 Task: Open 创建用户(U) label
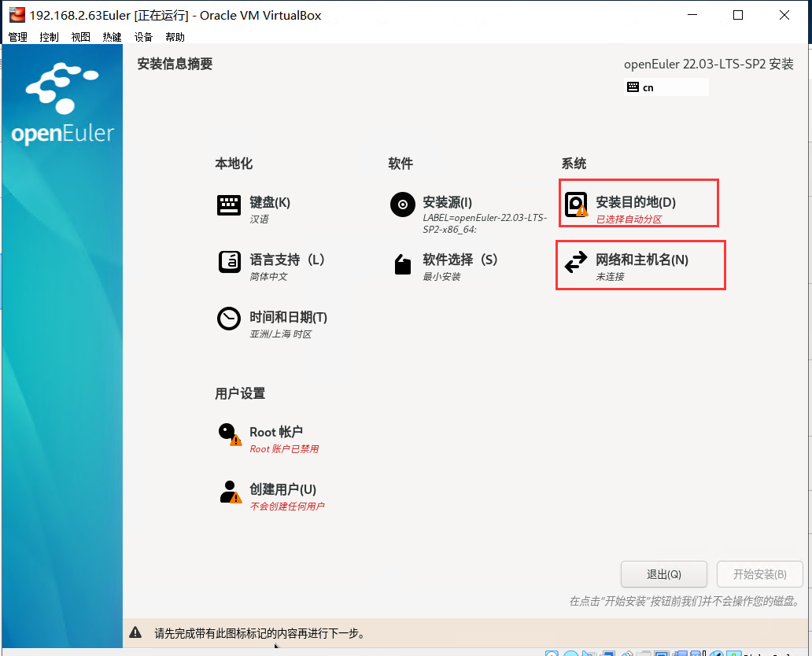tap(282, 489)
